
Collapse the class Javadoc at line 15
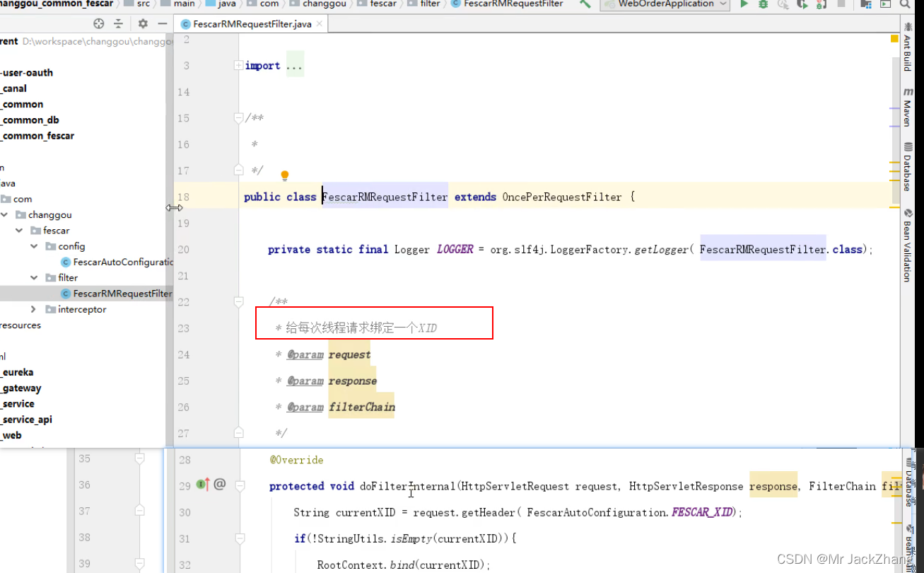[x=238, y=117]
